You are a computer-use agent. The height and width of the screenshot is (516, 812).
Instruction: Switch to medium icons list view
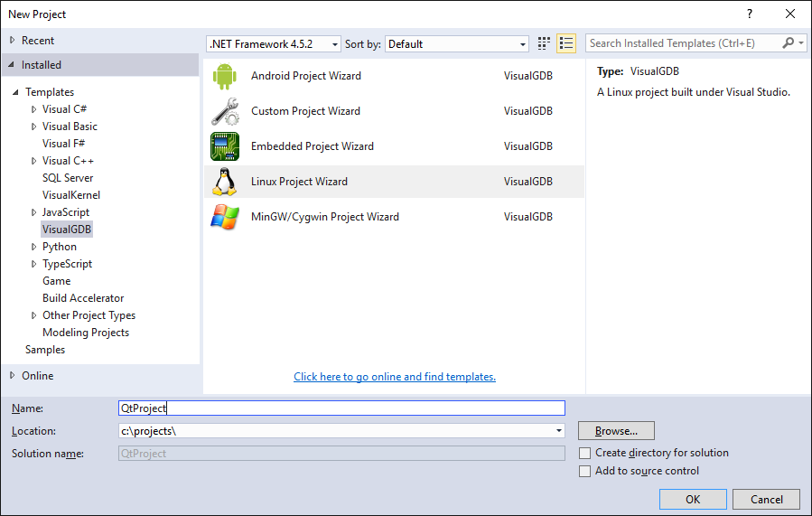pos(566,43)
